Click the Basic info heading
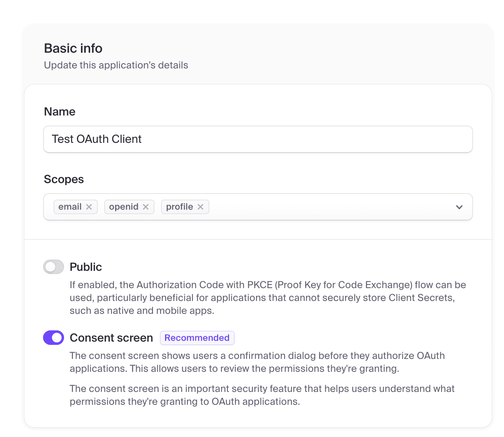The height and width of the screenshot is (437, 504). [x=73, y=48]
